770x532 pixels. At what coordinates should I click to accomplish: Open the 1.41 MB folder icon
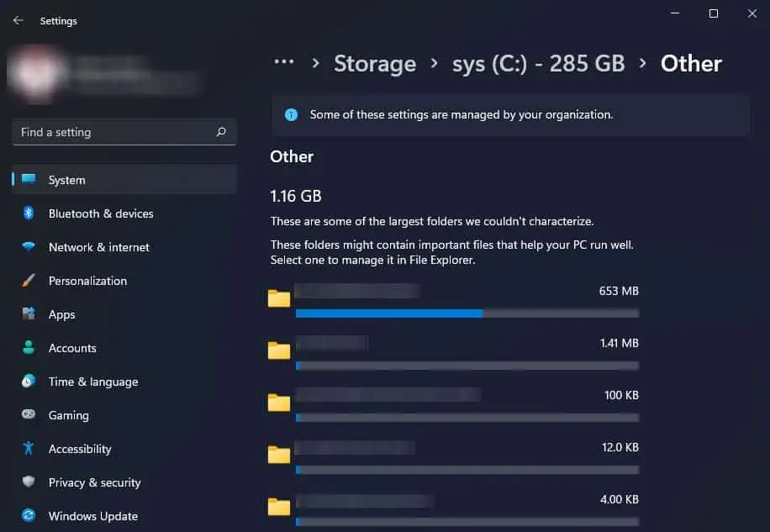coord(279,350)
